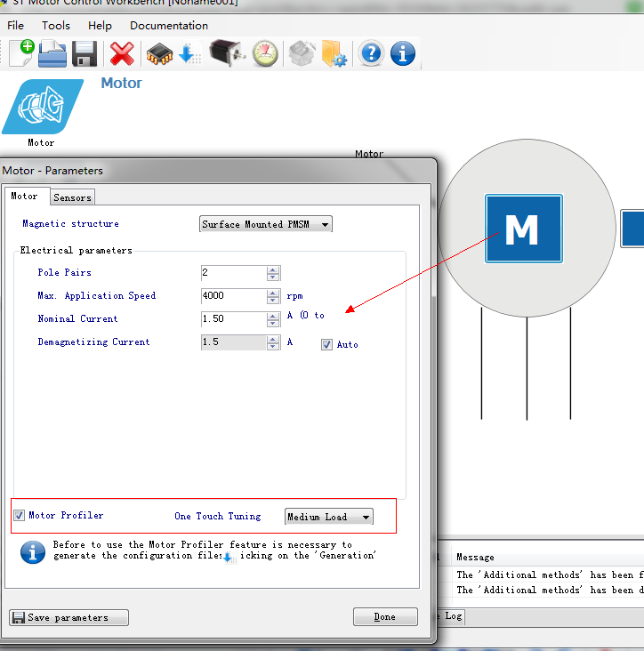This screenshot has width=644, height=651.
Task: Click the 'Magnetic structure' label
Action: point(70,224)
